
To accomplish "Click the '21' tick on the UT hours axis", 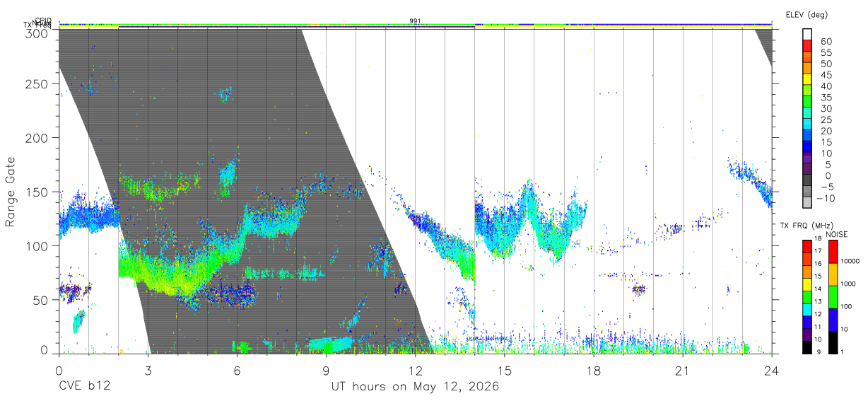I will [x=682, y=370].
